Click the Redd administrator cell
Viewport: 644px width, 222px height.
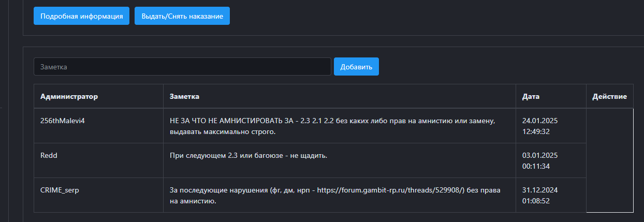[49, 155]
